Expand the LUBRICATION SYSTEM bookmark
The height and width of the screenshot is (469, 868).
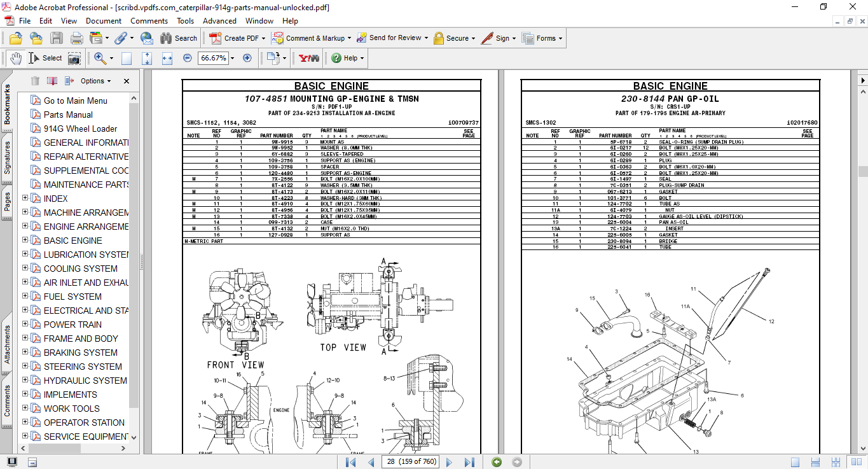click(25, 255)
